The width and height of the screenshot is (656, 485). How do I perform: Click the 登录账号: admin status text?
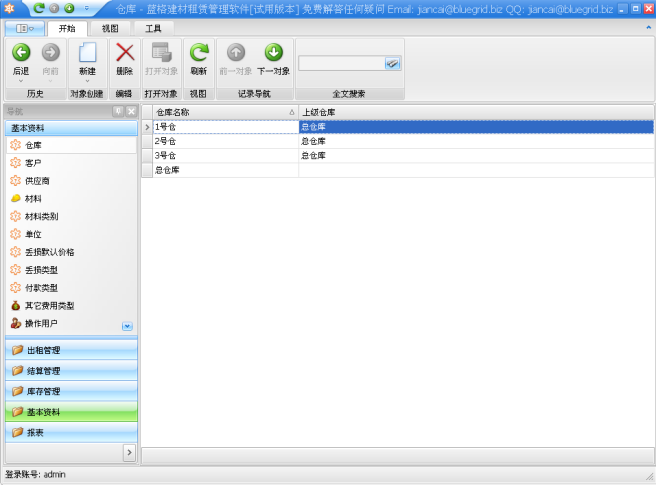[x=36, y=475]
